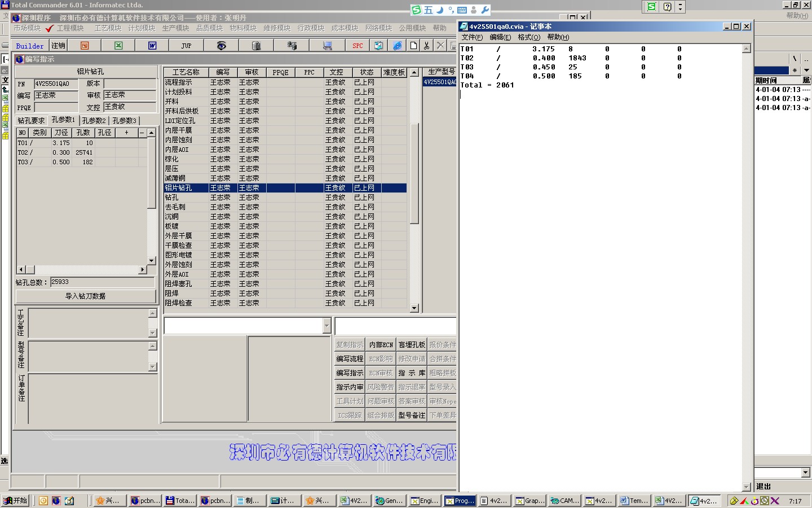Switch to the Tota... taskbar window
The width and height of the screenshot is (812, 508).
coord(180,501)
